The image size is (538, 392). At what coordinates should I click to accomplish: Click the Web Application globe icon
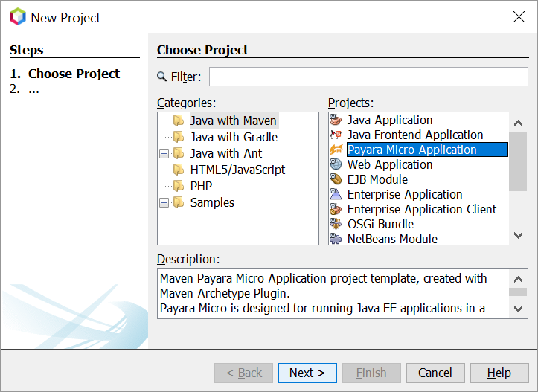point(336,165)
